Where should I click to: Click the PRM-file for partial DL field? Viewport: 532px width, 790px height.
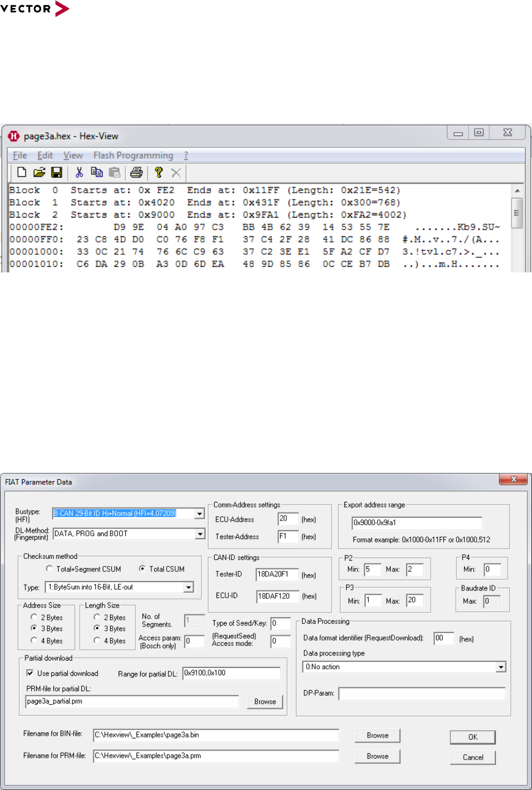coord(132,702)
